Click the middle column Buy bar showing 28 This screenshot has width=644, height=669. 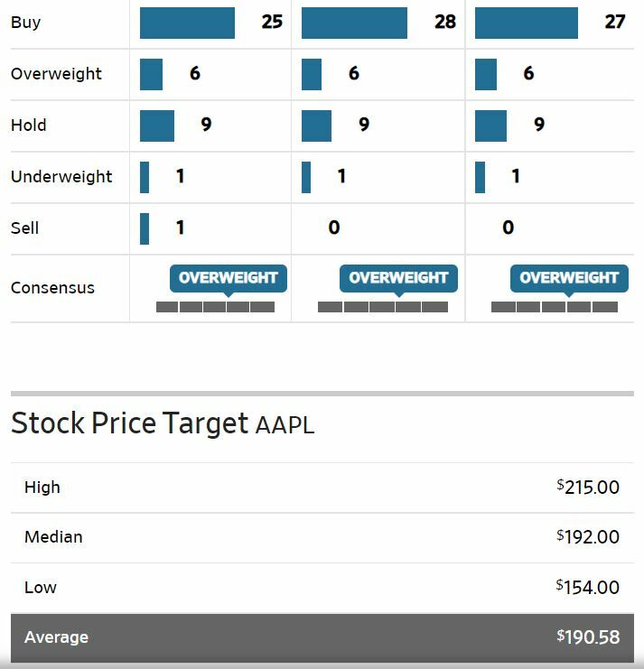point(354,23)
